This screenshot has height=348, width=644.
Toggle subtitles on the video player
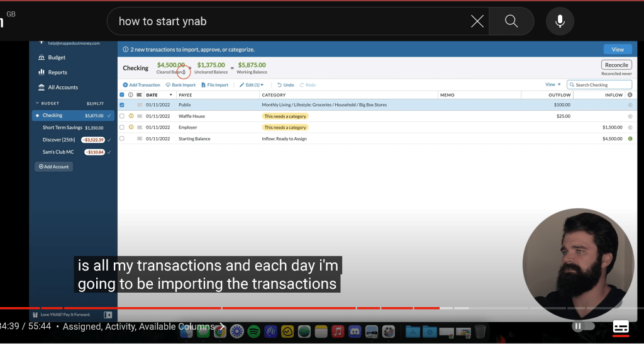[621, 327]
